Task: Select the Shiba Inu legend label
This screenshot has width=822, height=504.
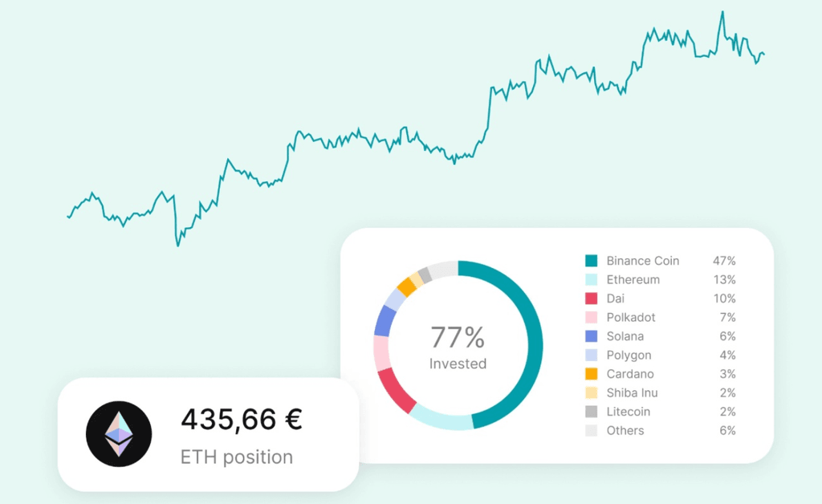Action: [x=632, y=393]
